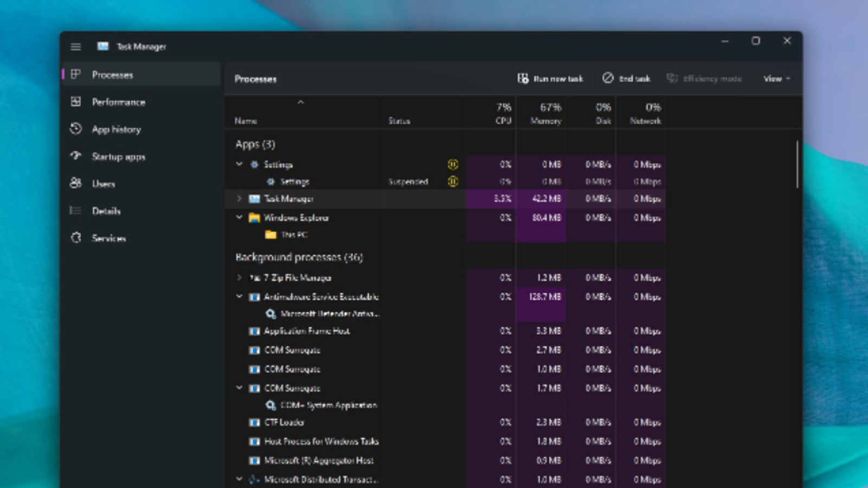Select the COM+ System Application service icon

point(271,405)
